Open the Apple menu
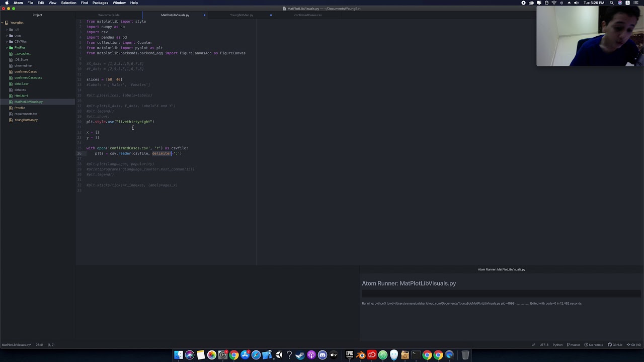Screen dimensions: 644x362 point(7,3)
